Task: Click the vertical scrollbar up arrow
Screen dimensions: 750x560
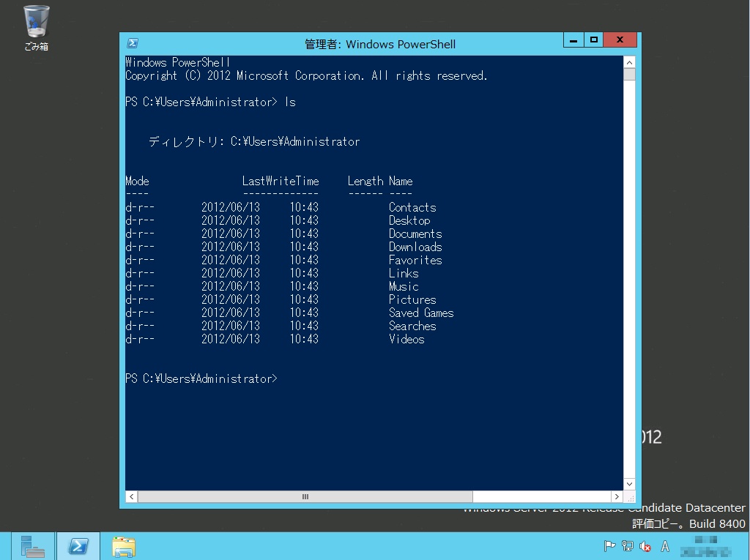Action: (x=629, y=63)
